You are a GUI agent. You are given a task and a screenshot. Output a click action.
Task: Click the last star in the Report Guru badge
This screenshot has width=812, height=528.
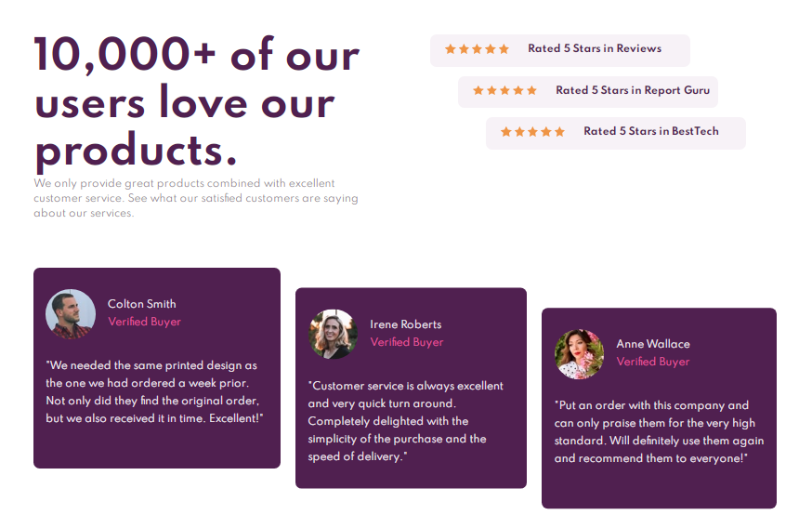[532, 91]
